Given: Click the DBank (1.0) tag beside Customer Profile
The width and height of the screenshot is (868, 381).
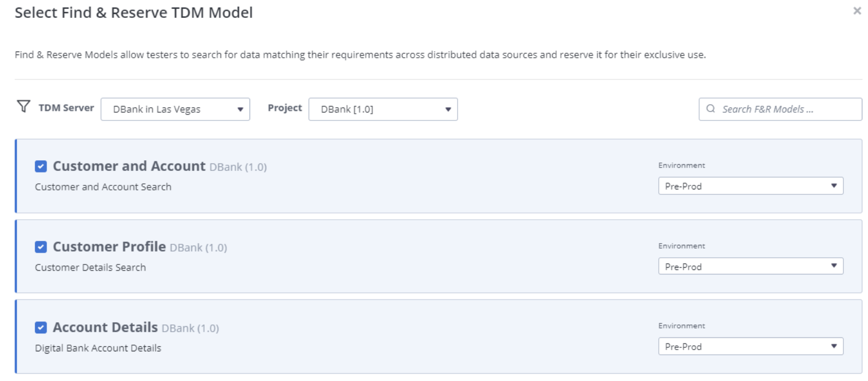Looking at the screenshot, I should [198, 248].
